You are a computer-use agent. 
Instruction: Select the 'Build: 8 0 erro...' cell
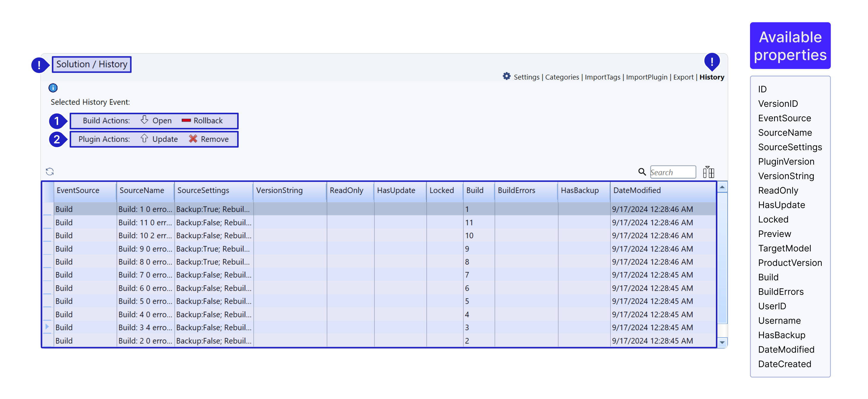click(x=146, y=262)
